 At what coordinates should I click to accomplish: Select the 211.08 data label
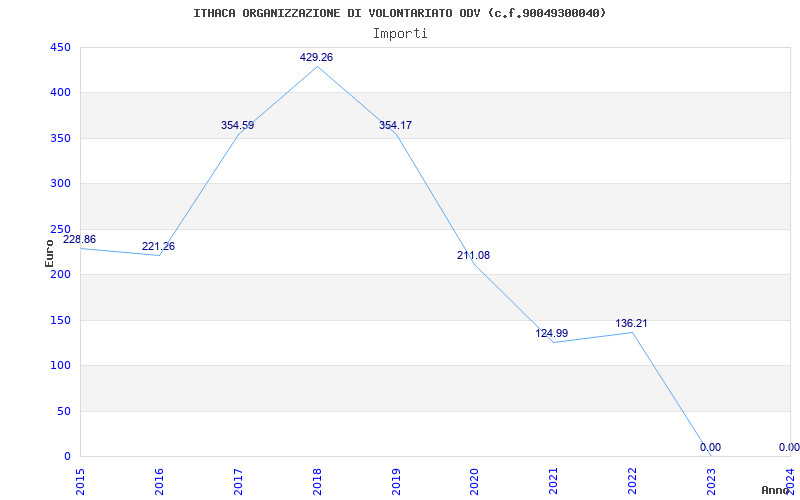pos(473,256)
